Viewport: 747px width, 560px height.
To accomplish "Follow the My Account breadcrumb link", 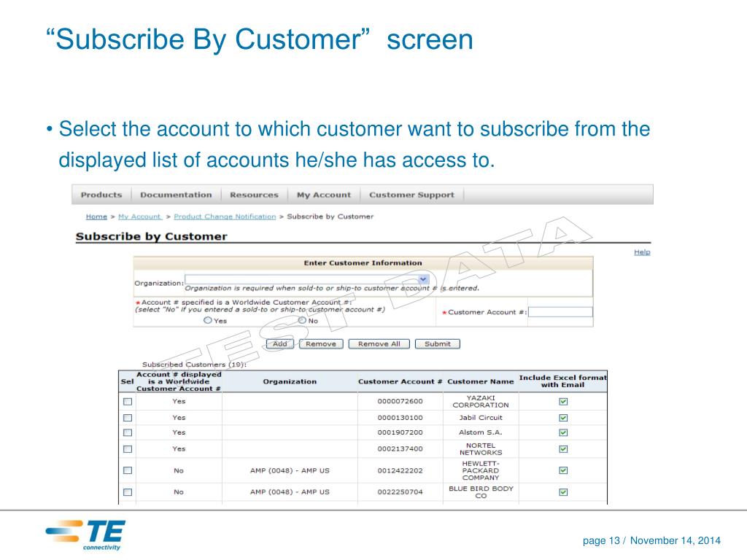I will coord(140,217).
